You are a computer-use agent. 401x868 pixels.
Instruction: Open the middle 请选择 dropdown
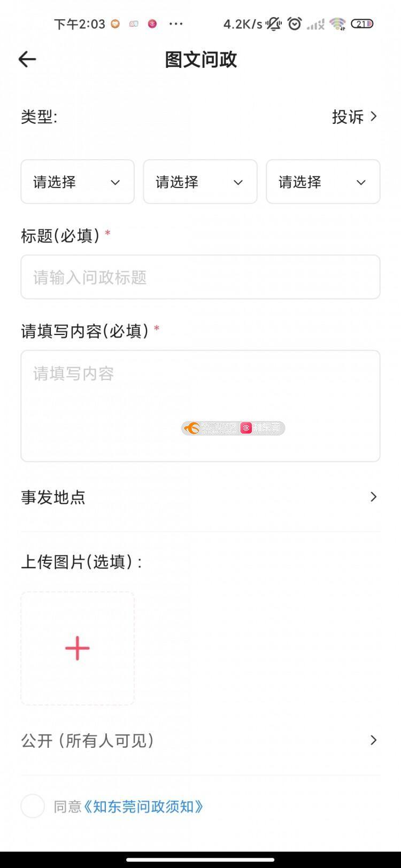200,182
